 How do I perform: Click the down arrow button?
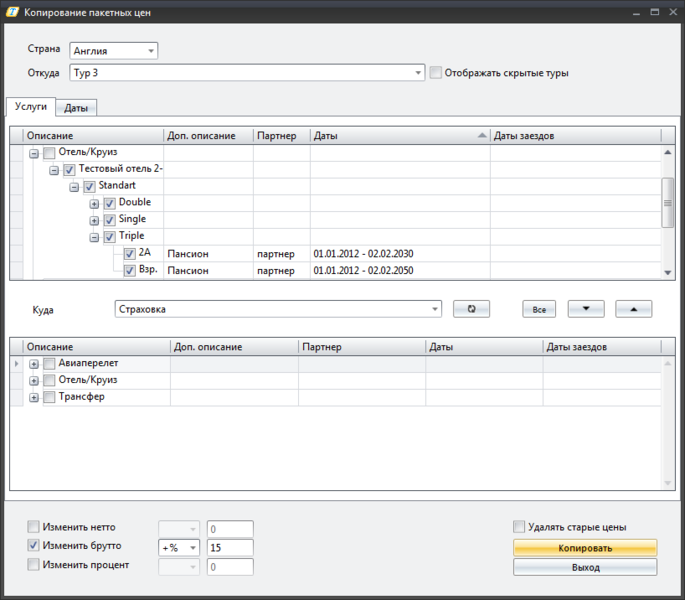click(x=586, y=310)
